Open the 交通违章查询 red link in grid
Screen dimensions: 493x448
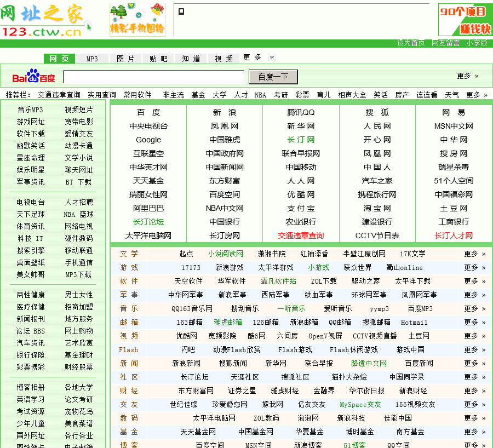click(301, 236)
